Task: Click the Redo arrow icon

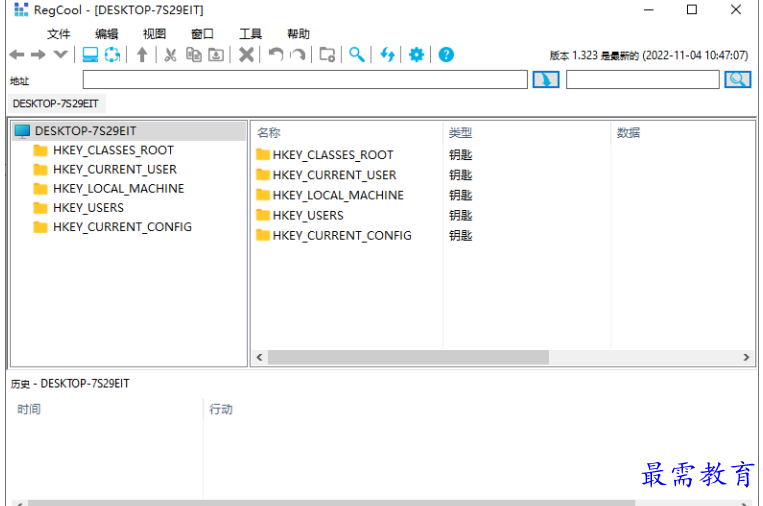Action: [x=298, y=54]
